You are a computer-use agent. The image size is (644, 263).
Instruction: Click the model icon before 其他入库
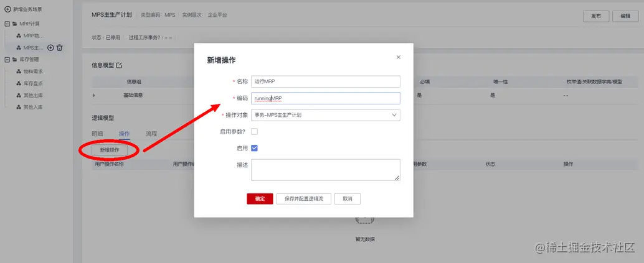click(19, 107)
